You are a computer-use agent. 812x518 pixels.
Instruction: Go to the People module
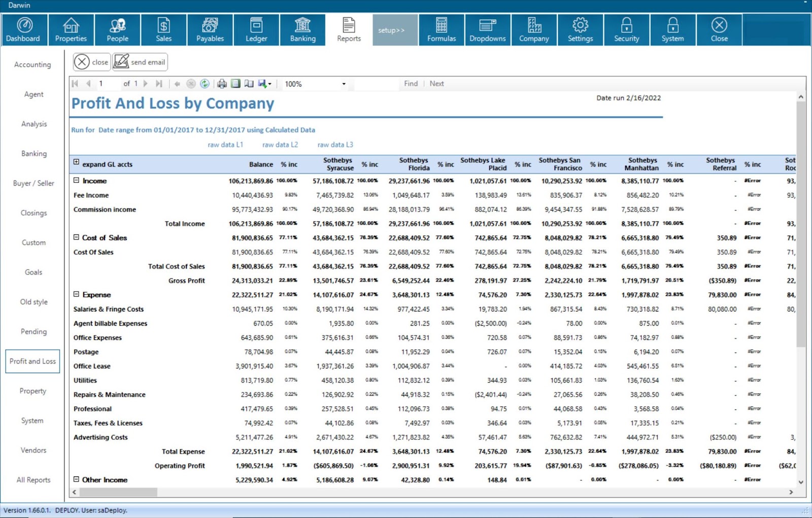pyautogui.click(x=117, y=30)
